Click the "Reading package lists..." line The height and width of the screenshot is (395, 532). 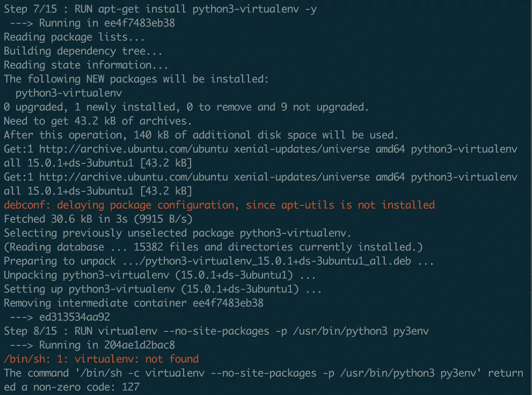[74, 37]
